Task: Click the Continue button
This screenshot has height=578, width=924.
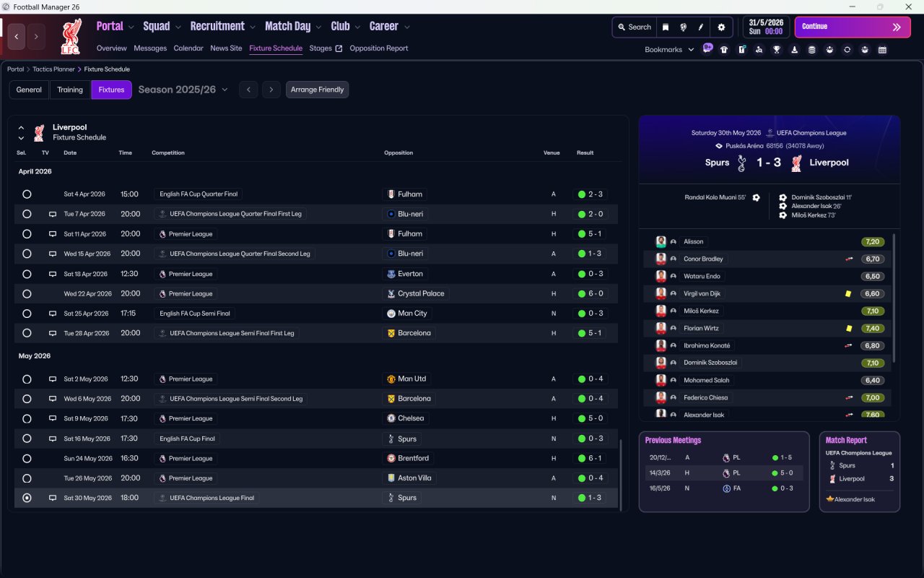Action: pyautogui.click(x=853, y=27)
